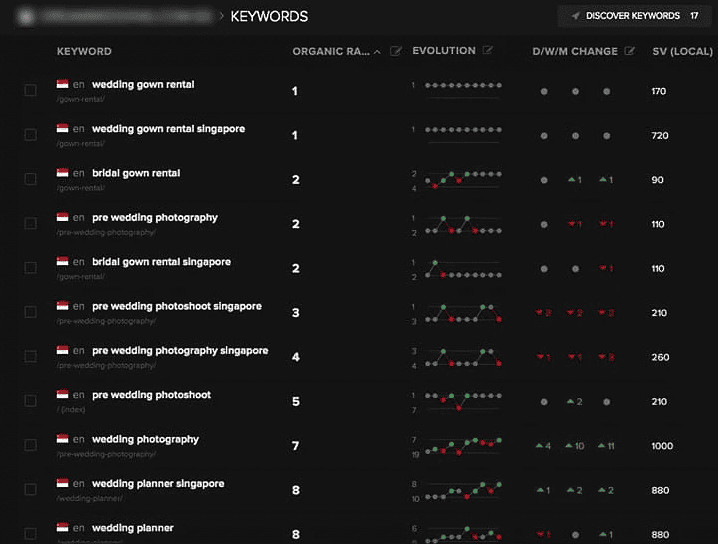Sort by SV (Local) column header
The image size is (718, 544).
682,51
